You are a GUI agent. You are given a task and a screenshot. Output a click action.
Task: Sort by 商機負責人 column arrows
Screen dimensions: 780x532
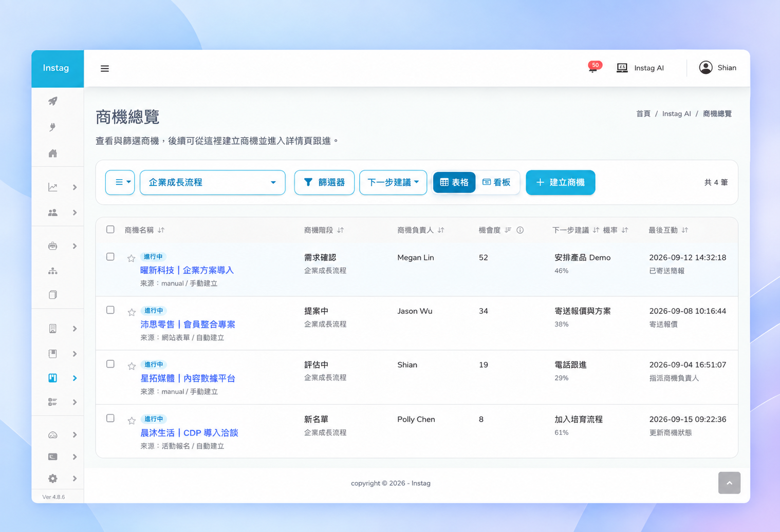441,230
